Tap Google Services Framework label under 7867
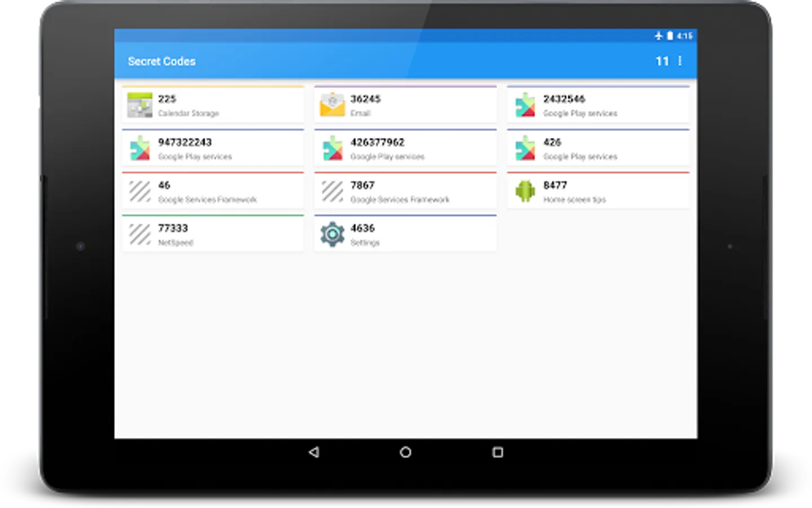This screenshot has width=812, height=508. [x=400, y=200]
